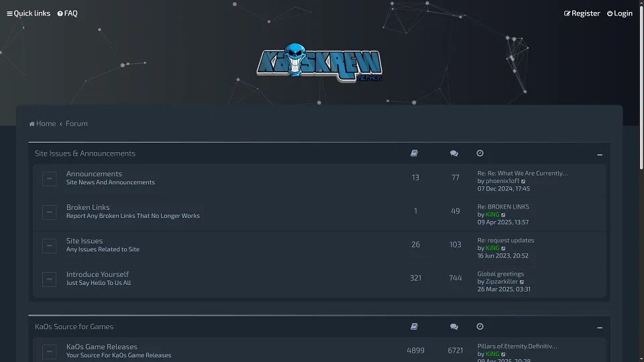The width and height of the screenshot is (644, 362).
Task: View latest post icon beside Zipzarkiller
Action: click(522, 282)
